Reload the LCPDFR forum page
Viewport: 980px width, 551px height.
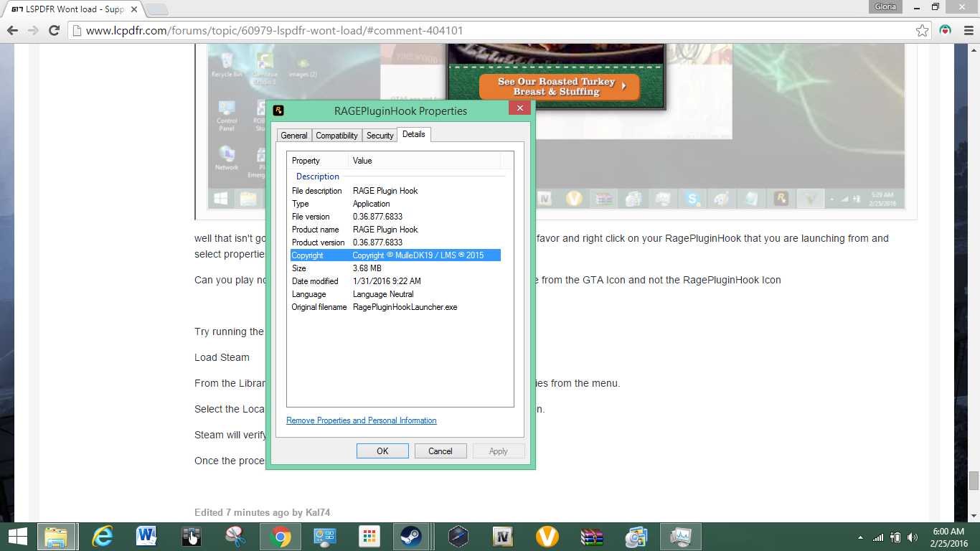54,31
